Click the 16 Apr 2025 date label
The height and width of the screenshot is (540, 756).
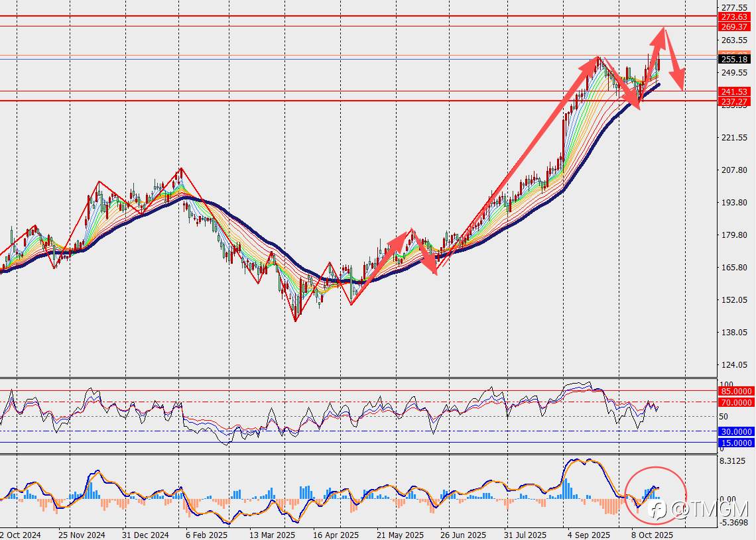[336, 535]
